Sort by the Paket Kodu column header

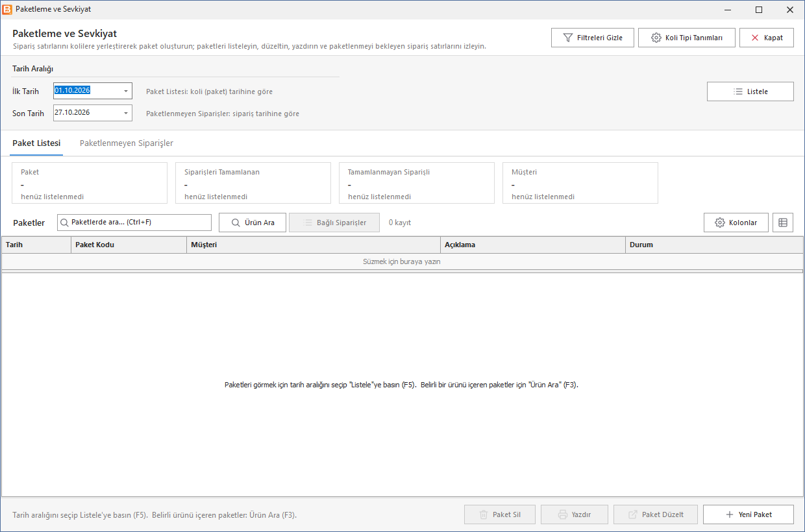tap(129, 245)
